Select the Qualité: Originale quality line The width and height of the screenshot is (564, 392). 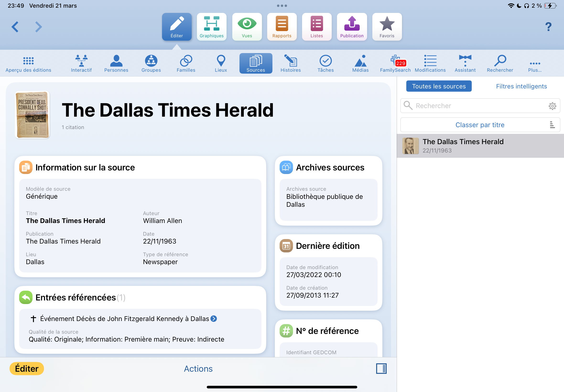126,339
